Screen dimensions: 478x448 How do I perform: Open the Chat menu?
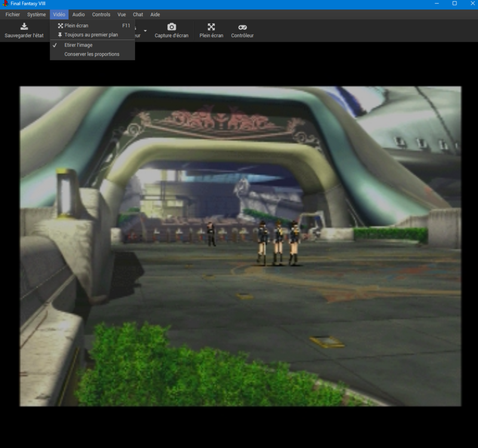pyautogui.click(x=138, y=14)
